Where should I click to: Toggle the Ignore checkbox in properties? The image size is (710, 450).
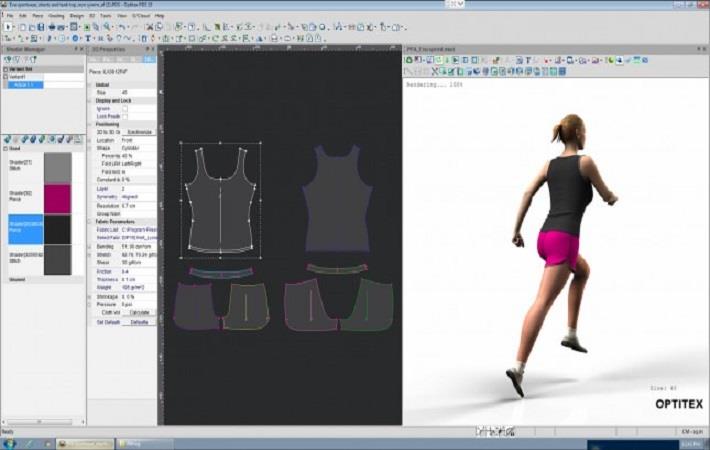pos(125,109)
